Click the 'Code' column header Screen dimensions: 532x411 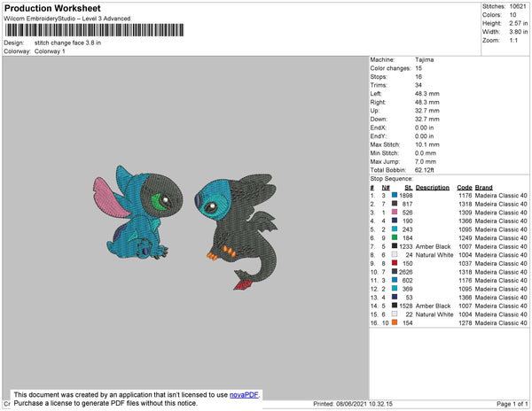coord(465,188)
